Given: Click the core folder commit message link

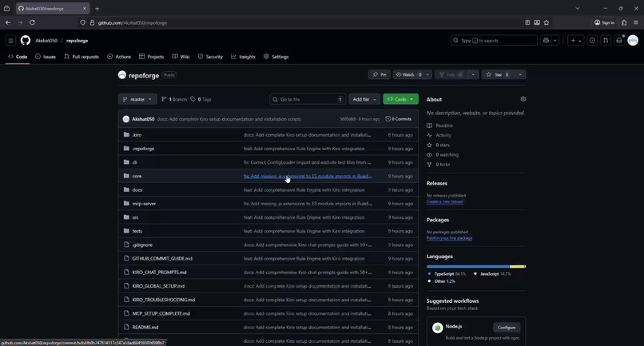Looking at the screenshot, I should coord(308,177).
